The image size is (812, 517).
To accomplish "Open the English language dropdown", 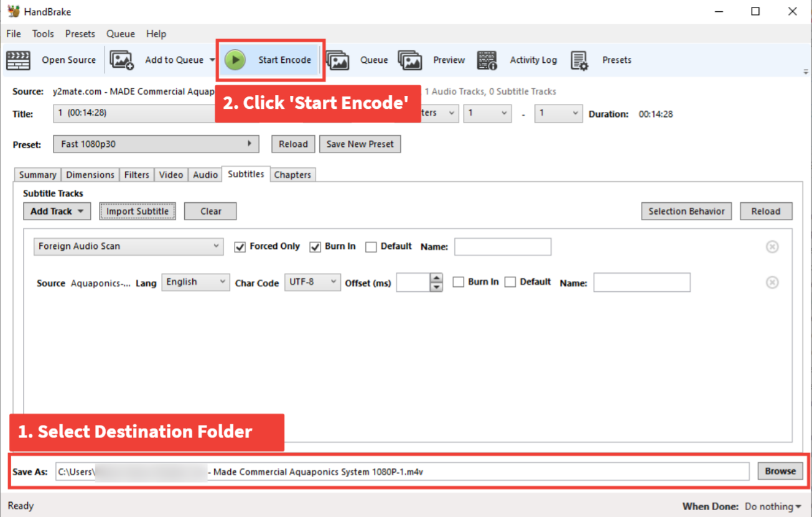I will (x=195, y=282).
